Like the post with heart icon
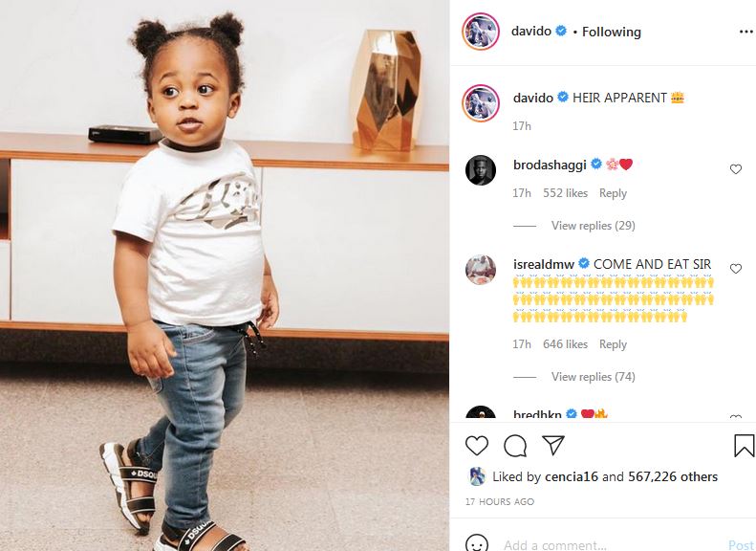Image resolution: width=756 pixels, height=551 pixels. [x=477, y=446]
